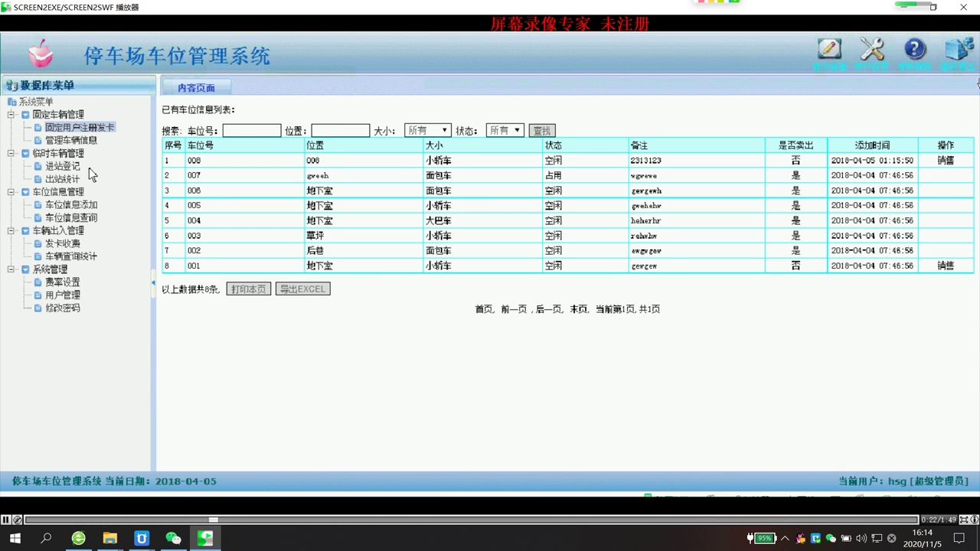
Task: Launch the green browser icon on taskbar
Action: pos(78,539)
